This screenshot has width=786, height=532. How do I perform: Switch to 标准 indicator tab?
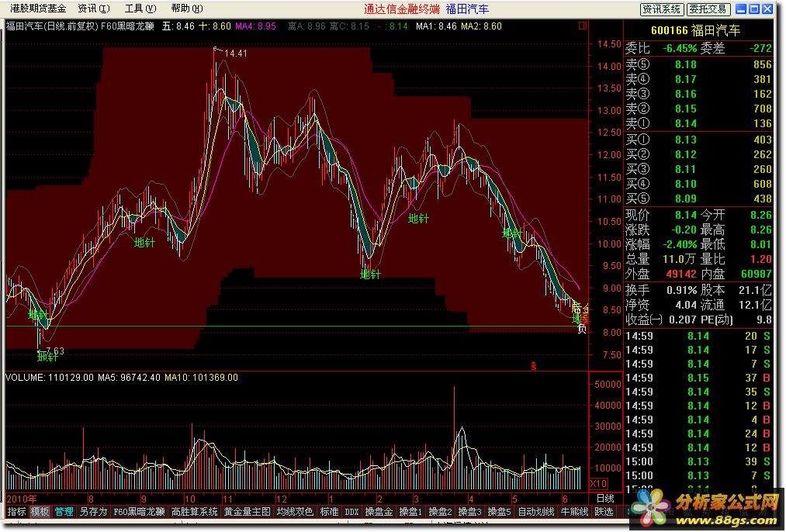pos(329,512)
